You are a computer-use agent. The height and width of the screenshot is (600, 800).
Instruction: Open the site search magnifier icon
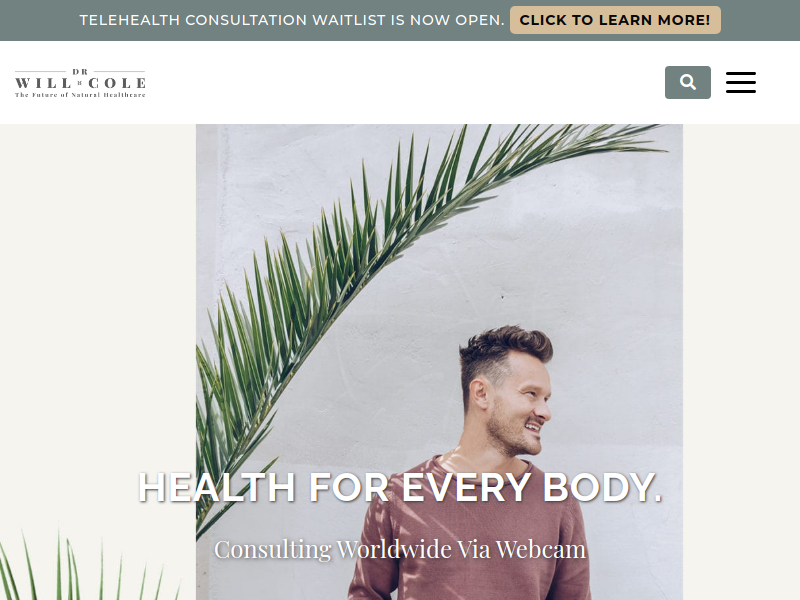[687, 82]
